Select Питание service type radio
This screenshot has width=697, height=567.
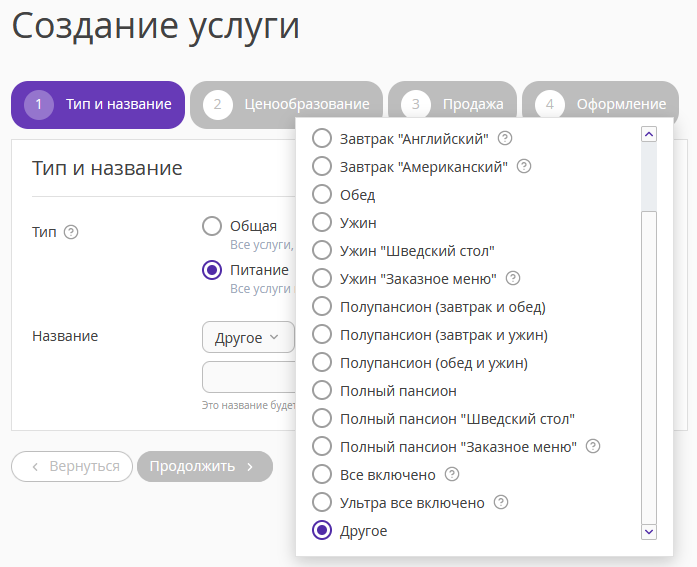click(x=212, y=270)
